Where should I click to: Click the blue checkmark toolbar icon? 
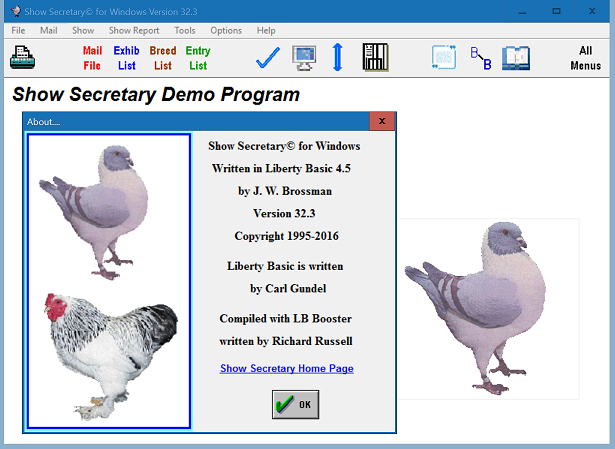point(268,58)
